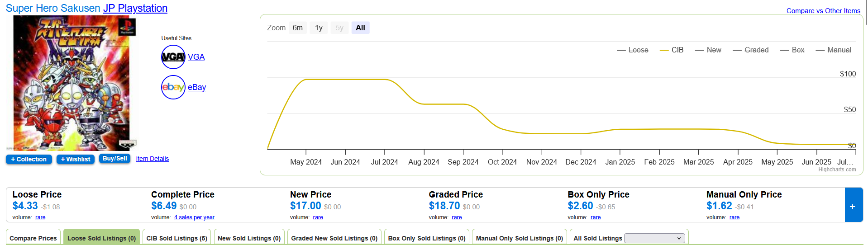
Task: Click Graded Price volume rare link
Action: [457, 217]
